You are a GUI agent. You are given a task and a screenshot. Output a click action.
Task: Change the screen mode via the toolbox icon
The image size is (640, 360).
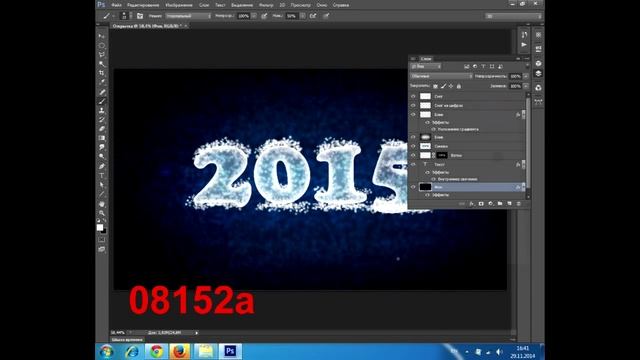pos(102,249)
